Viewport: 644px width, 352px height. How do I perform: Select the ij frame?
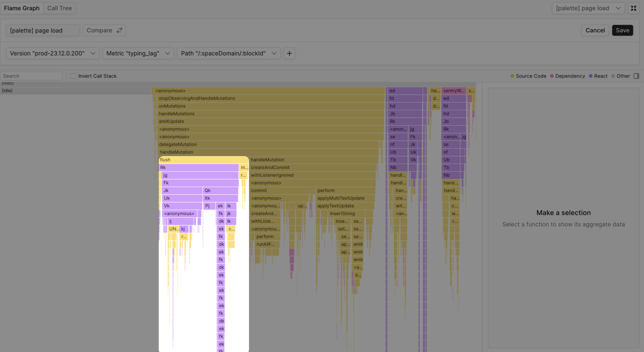(180, 221)
